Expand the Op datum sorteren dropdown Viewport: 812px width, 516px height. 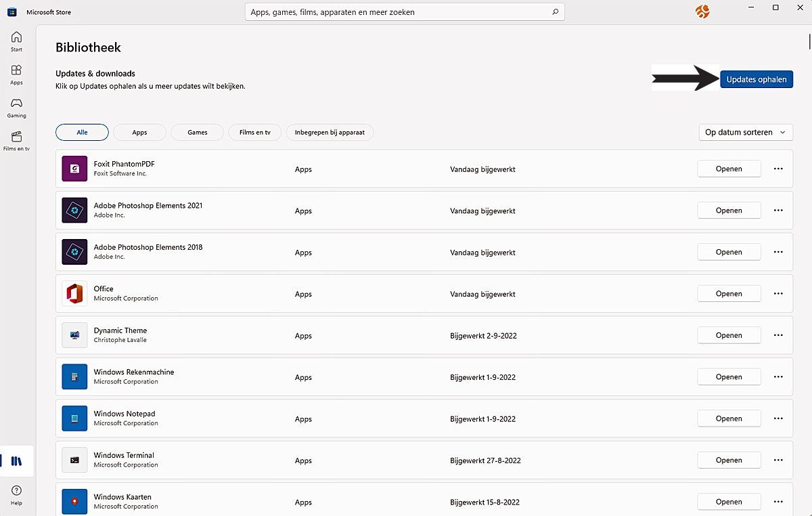tap(746, 132)
